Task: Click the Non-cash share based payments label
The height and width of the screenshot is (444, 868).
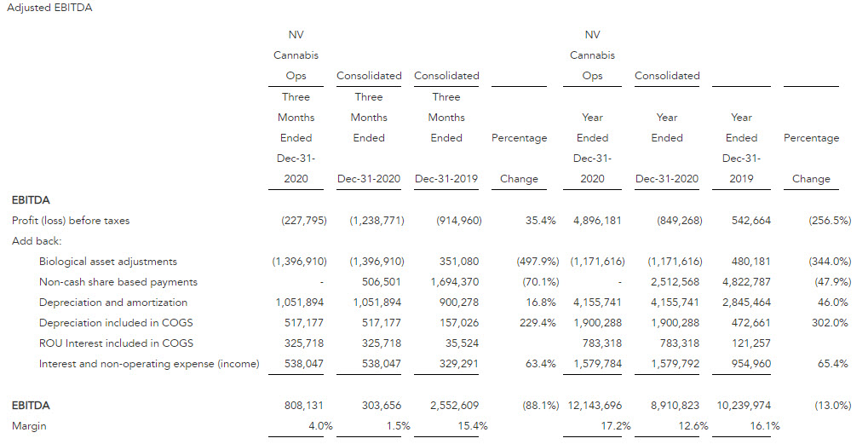Action: click(x=118, y=281)
